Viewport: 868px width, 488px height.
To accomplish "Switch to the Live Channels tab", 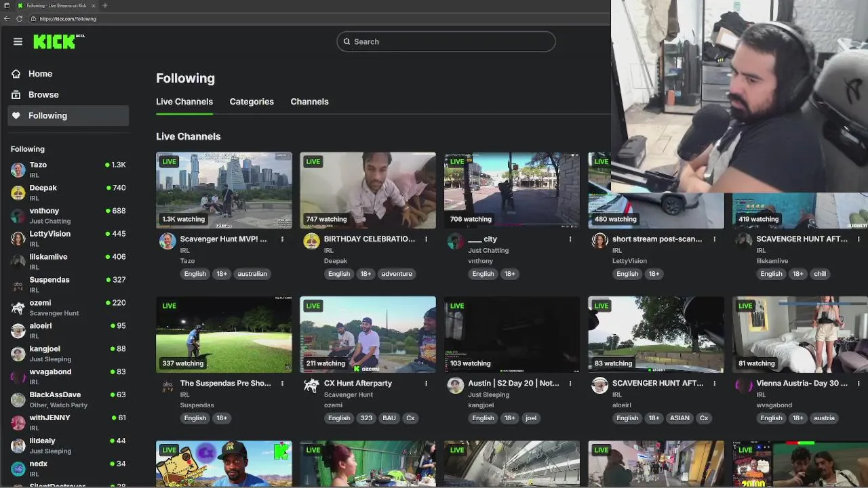I will (x=184, y=102).
